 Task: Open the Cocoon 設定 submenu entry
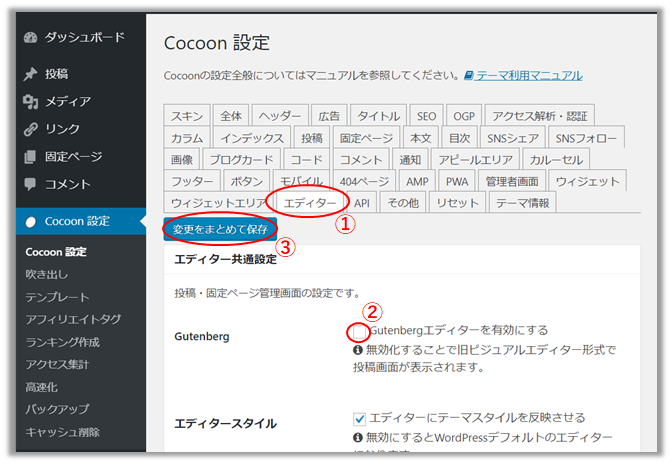click(56, 252)
